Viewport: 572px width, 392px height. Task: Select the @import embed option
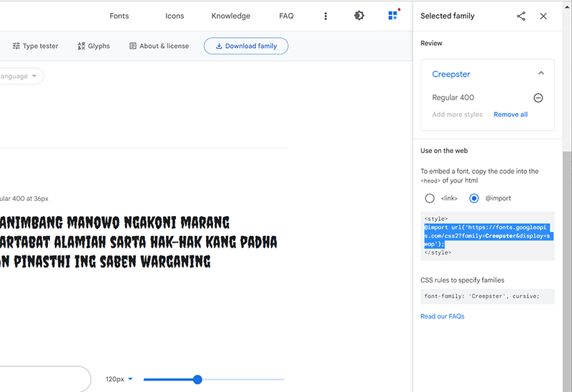coord(474,198)
